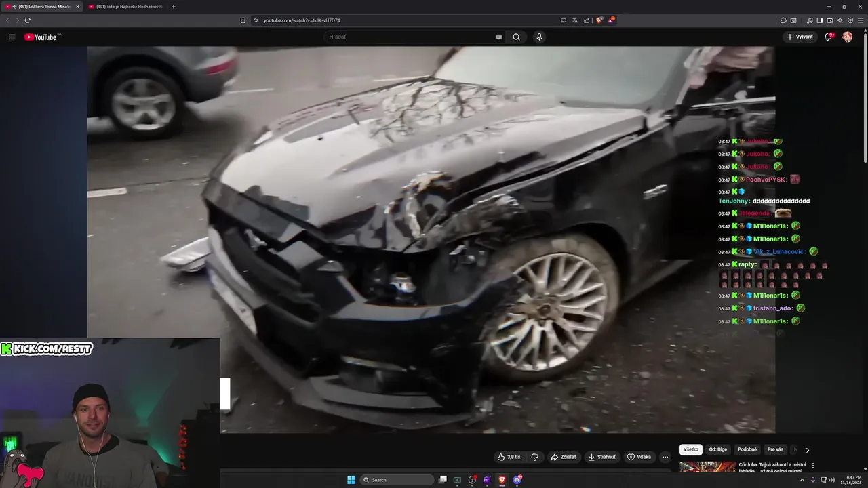Image resolution: width=868 pixels, height=488 pixels.
Task: Go back in browser history
Action: click(7, 20)
